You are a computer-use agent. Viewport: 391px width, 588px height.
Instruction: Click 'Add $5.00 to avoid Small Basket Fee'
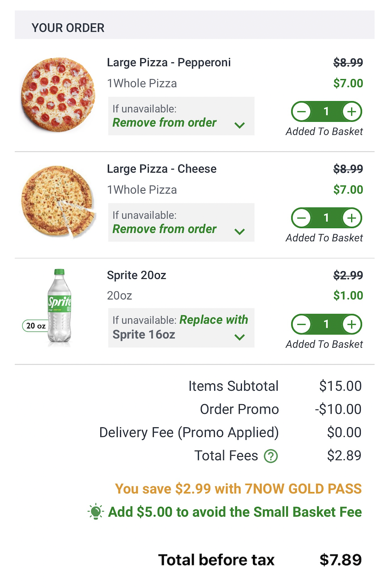[x=234, y=512]
